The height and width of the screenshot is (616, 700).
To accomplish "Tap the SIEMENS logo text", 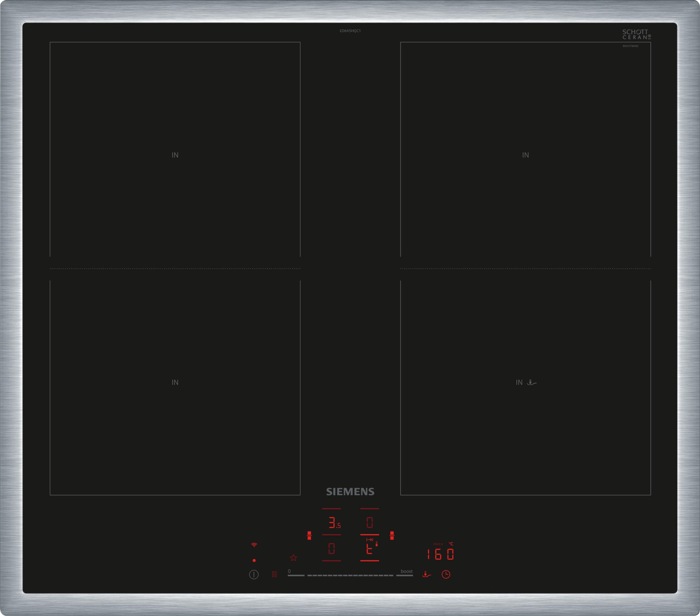I will point(350,492).
